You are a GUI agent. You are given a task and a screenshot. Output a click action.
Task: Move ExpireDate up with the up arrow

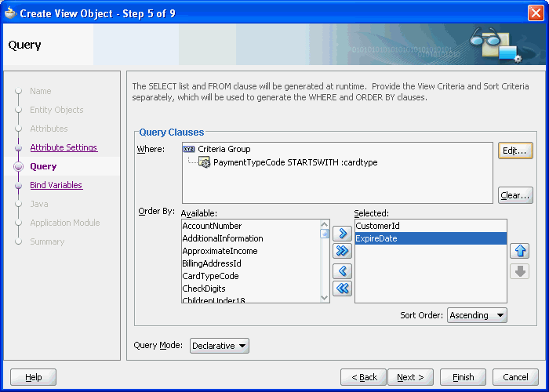[519, 251]
